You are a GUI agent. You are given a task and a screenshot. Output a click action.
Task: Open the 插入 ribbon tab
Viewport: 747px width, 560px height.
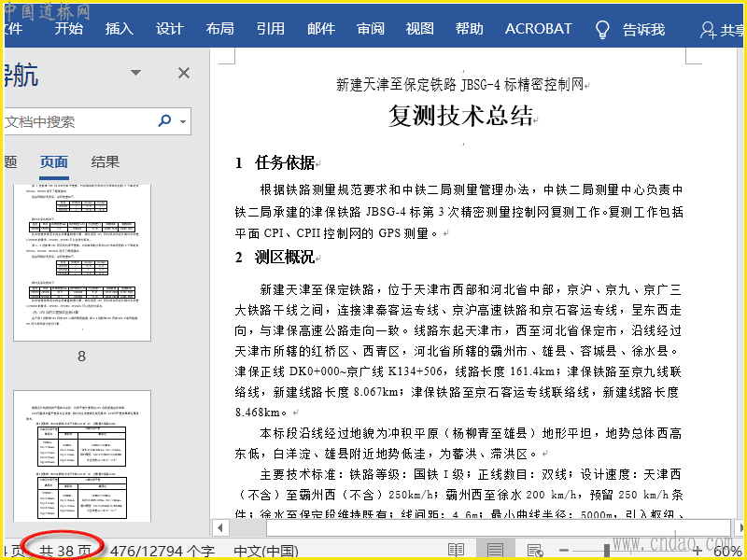120,29
